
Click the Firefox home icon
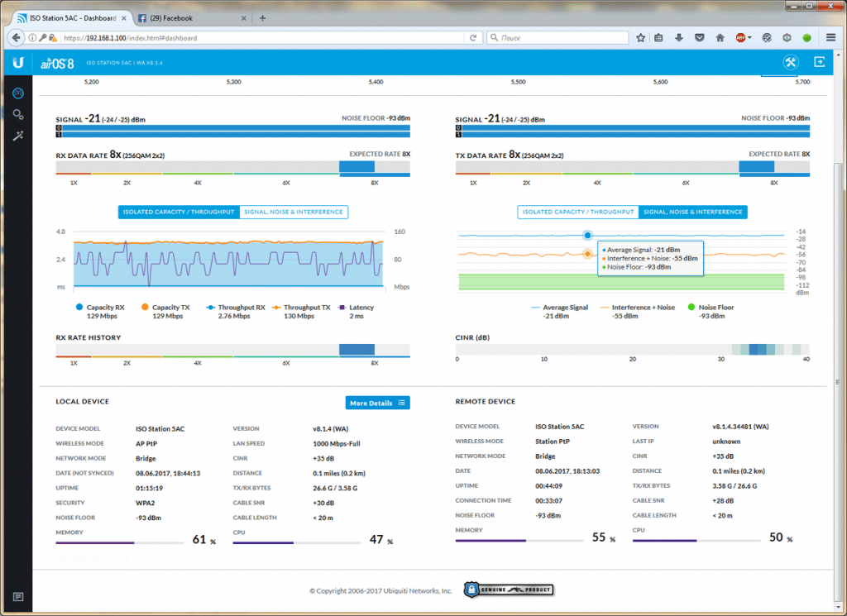pyautogui.click(x=720, y=37)
